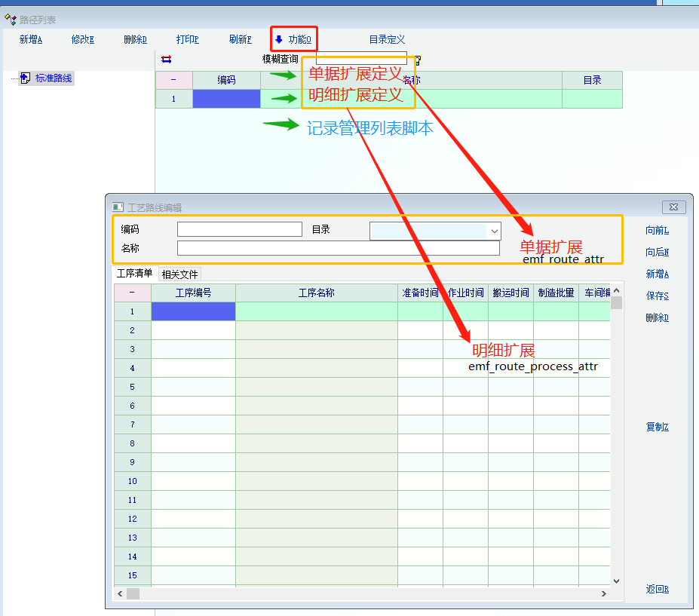The width and height of the screenshot is (699, 616).
Task: Open the 目录 dropdown in the dialog
Action: (494, 230)
